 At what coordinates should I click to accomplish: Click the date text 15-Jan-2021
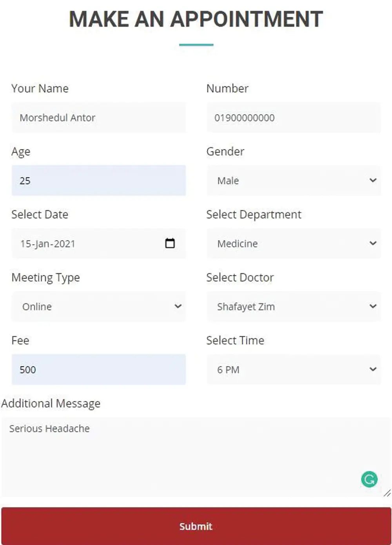pos(48,244)
